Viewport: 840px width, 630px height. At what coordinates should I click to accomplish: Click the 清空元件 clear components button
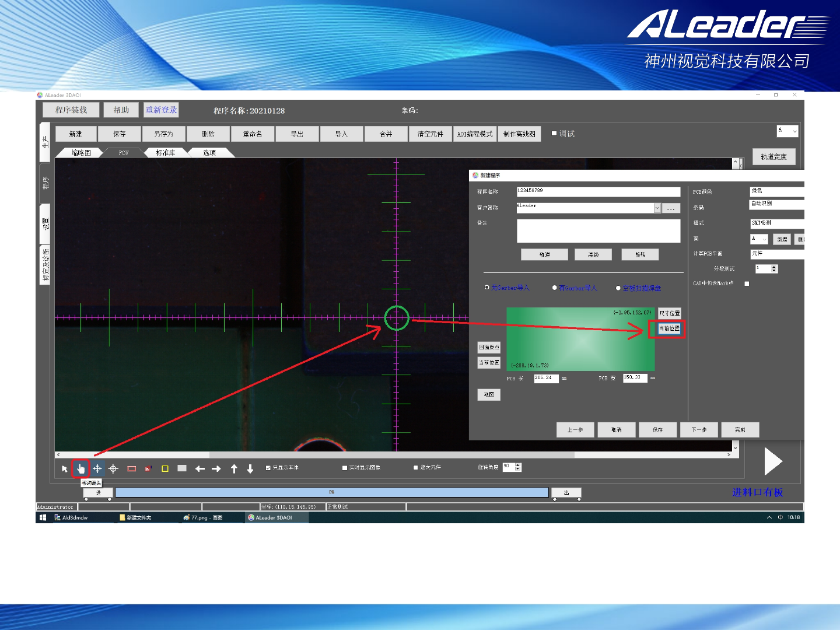tap(430, 134)
